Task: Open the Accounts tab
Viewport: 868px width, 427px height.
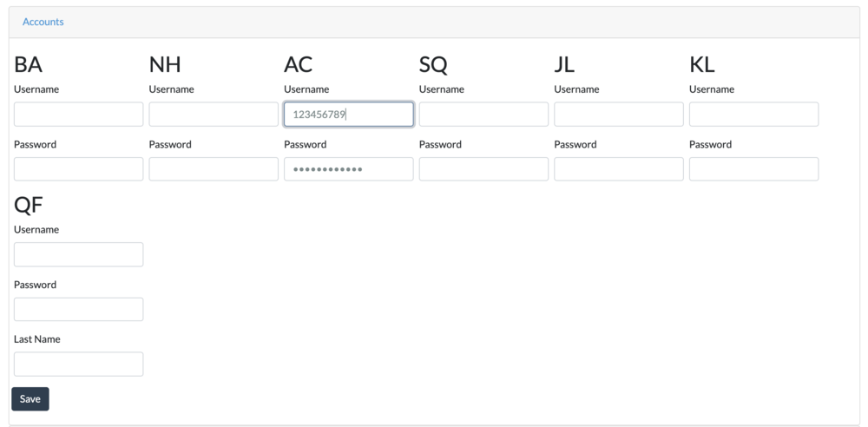Action: (43, 22)
